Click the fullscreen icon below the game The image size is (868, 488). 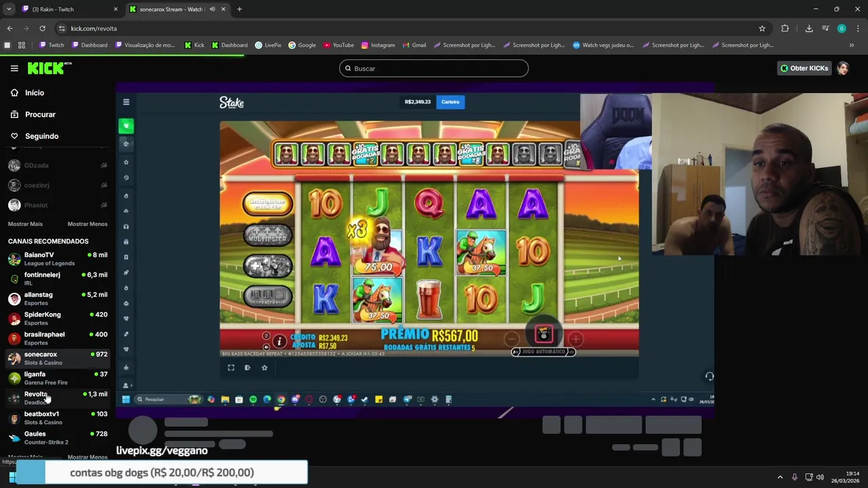click(231, 367)
